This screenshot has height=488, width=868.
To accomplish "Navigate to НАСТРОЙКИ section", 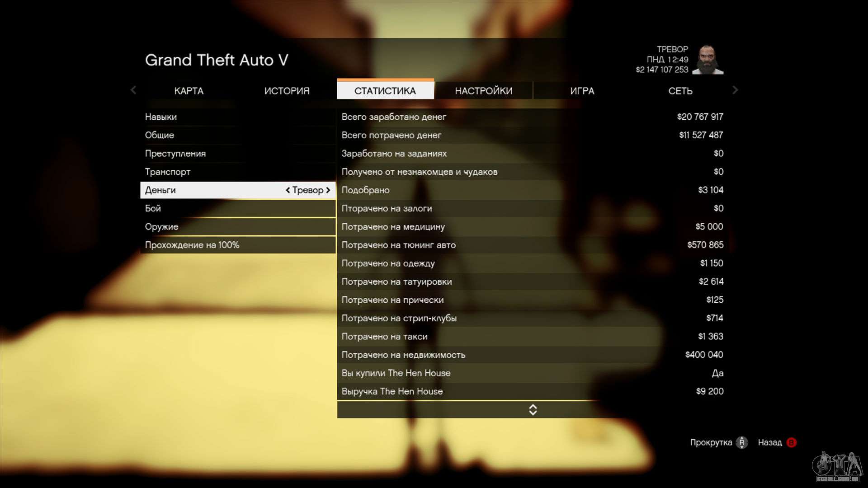I will 483,90.
